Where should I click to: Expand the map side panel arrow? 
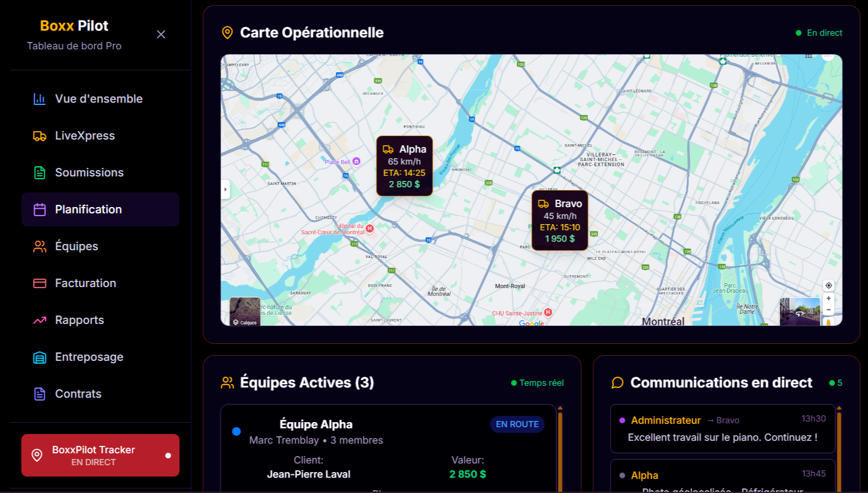tap(226, 189)
